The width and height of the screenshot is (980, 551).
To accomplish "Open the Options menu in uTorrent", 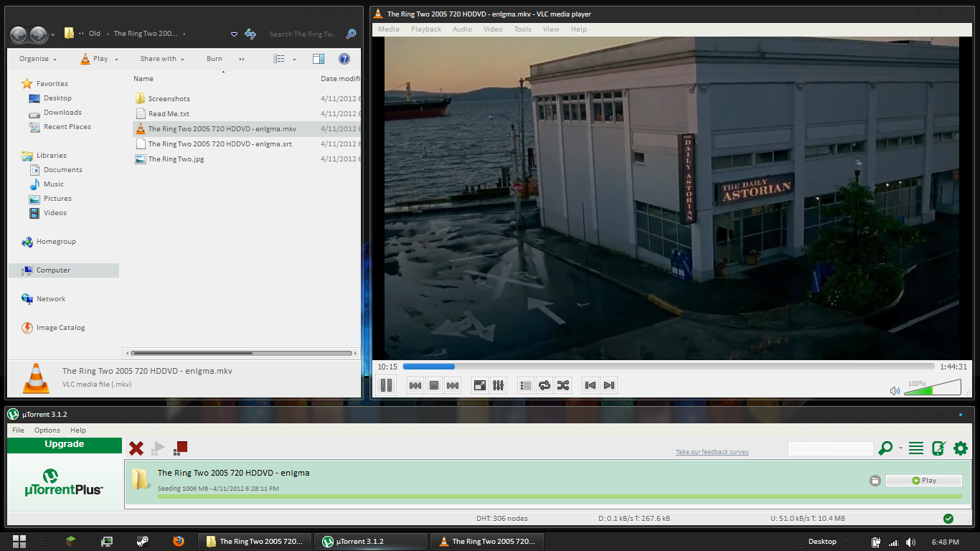I will 47,430.
